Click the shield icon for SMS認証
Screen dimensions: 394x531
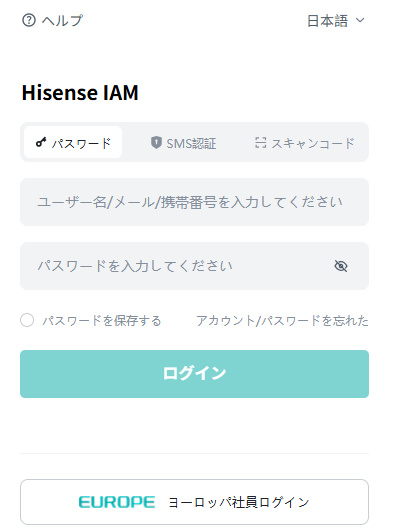[x=156, y=143]
